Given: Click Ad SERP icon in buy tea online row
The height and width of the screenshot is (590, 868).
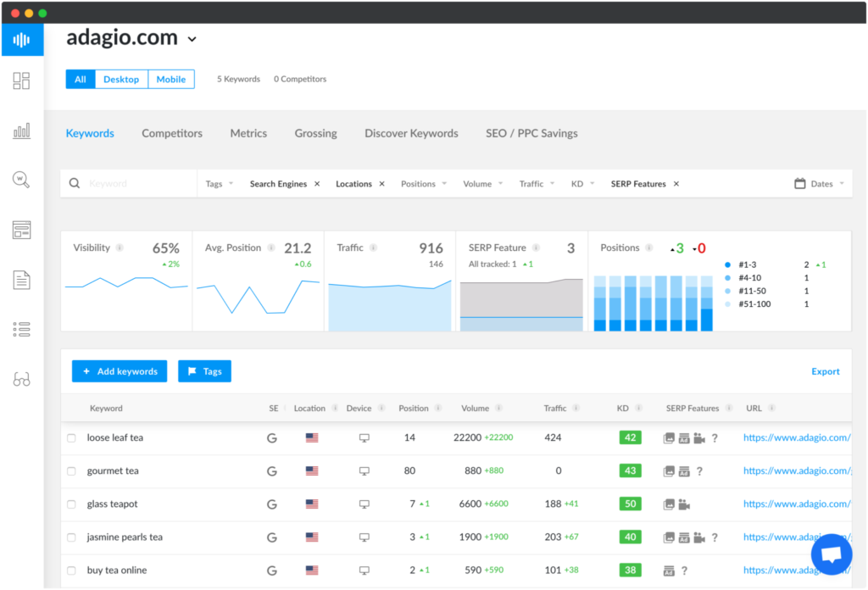Looking at the screenshot, I should click(669, 571).
